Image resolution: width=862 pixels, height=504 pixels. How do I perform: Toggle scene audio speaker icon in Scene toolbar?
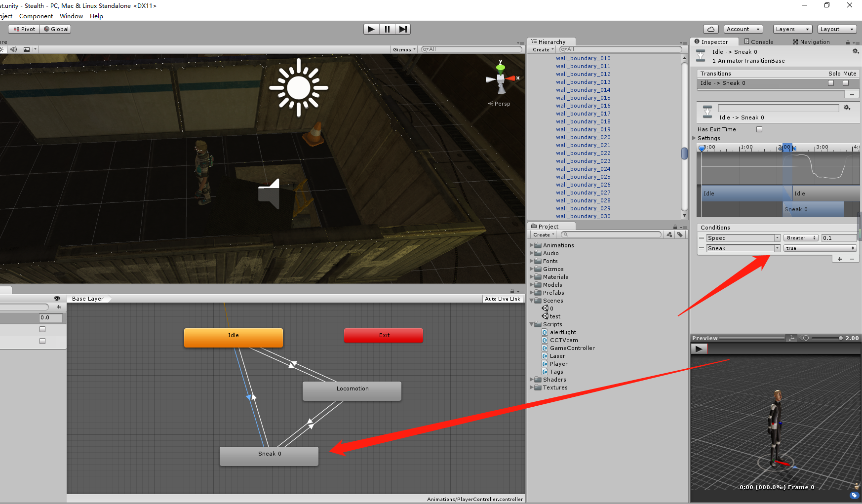click(x=13, y=49)
